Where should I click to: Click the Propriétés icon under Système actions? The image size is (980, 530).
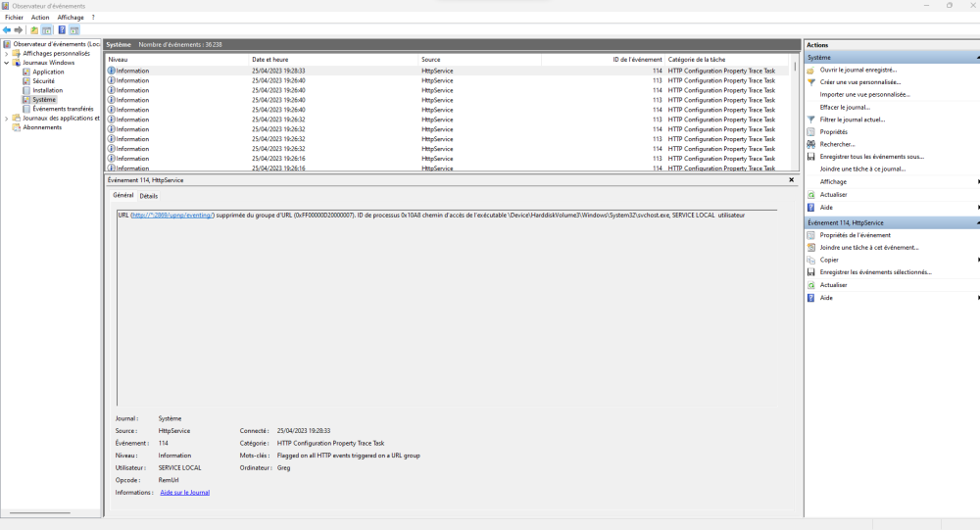[x=811, y=132]
